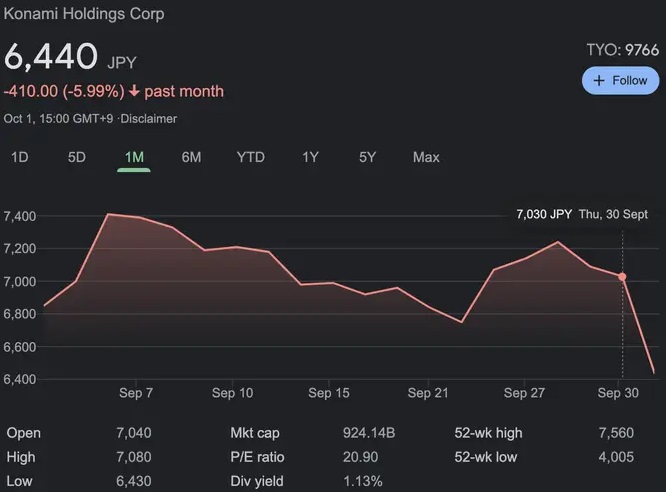Click the active 1M range tab
Screen dimensions: 666x492
[x=134, y=157]
